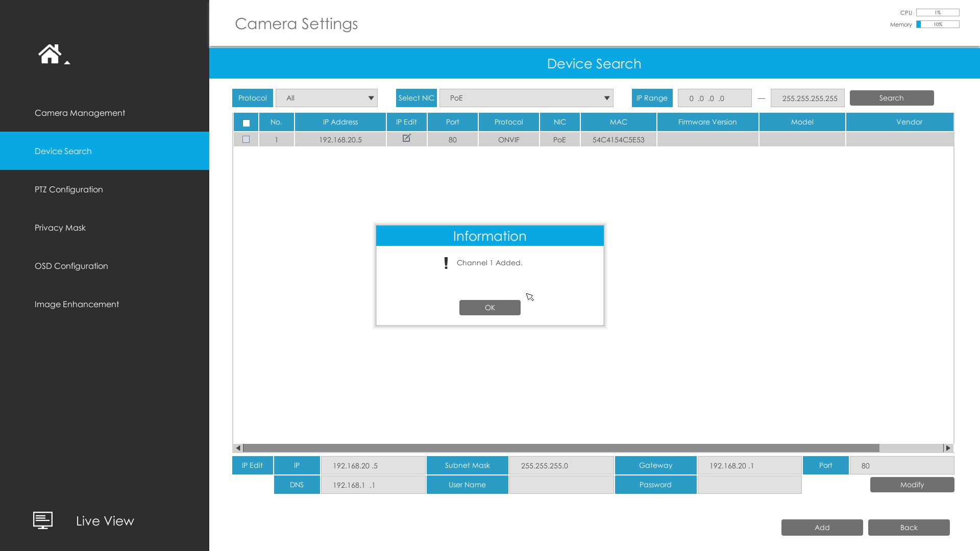
Task: Select Privacy Mask in sidebar
Action: 60,228
